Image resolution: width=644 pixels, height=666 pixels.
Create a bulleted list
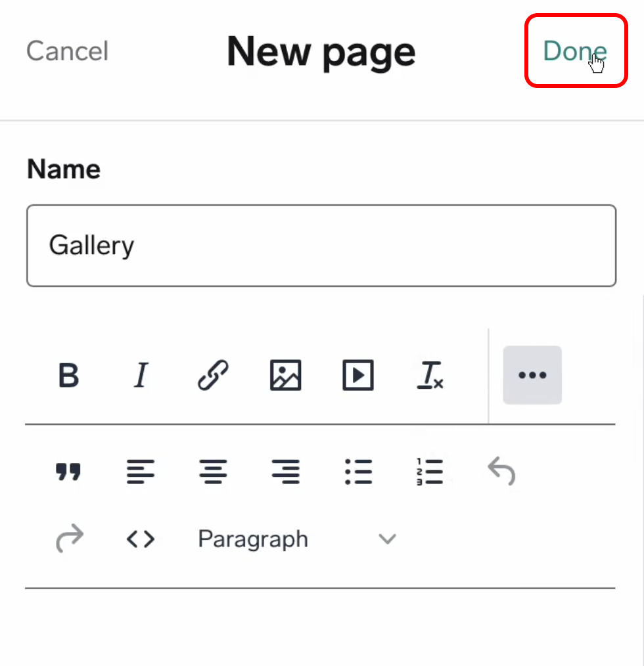358,472
